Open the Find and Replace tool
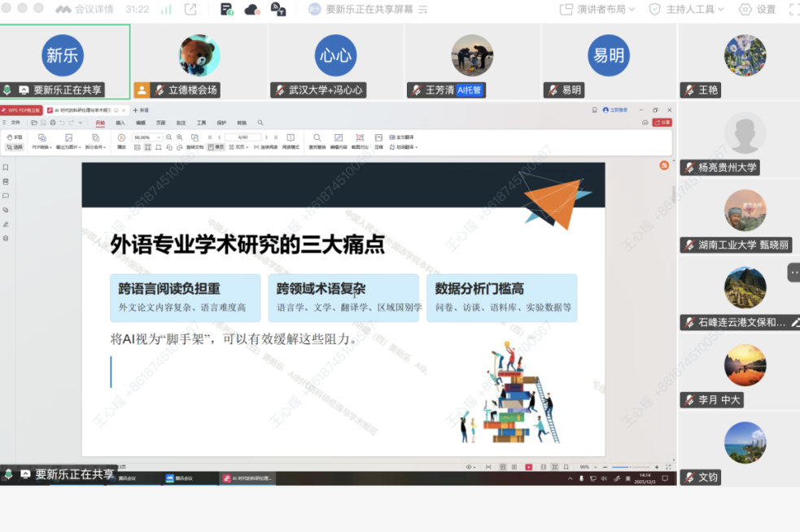 coord(317,142)
